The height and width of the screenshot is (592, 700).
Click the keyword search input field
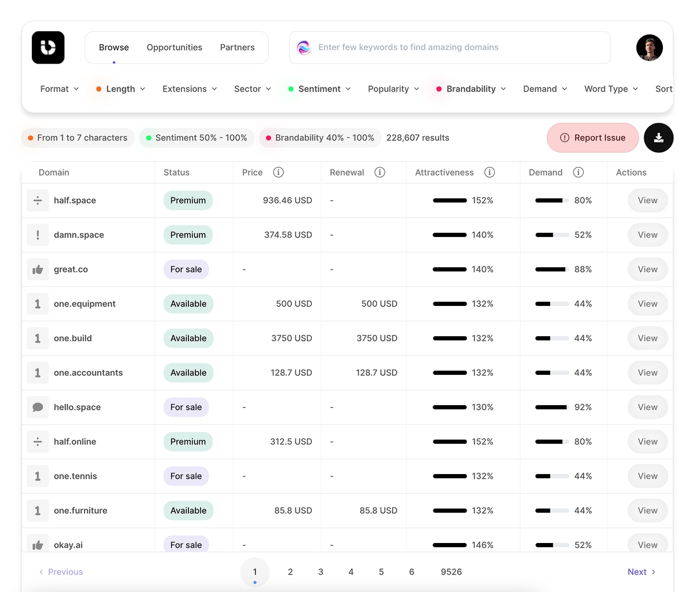tap(450, 47)
